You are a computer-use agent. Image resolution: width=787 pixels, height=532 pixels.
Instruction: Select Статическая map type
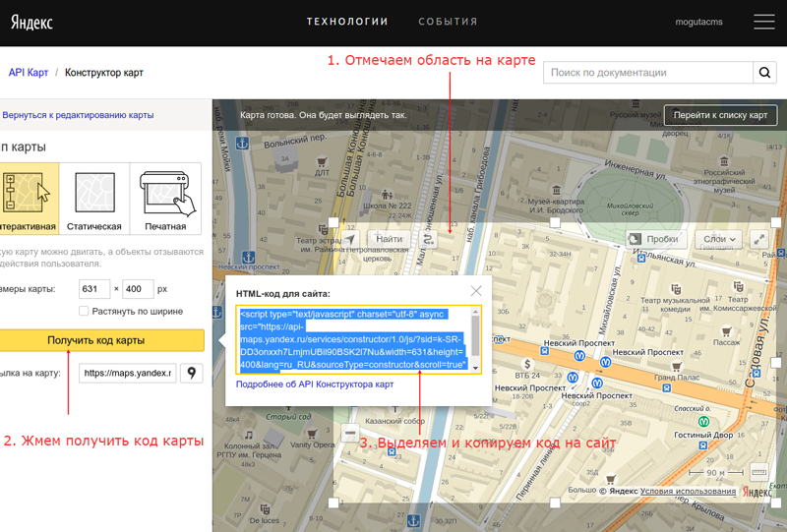pos(94,199)
